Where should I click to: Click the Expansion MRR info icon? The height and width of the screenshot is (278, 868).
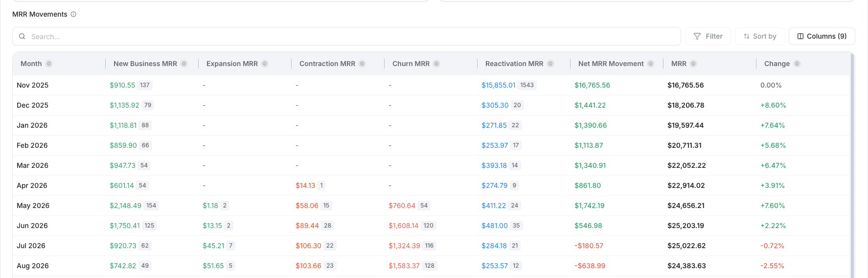click(x=265, y=64)
